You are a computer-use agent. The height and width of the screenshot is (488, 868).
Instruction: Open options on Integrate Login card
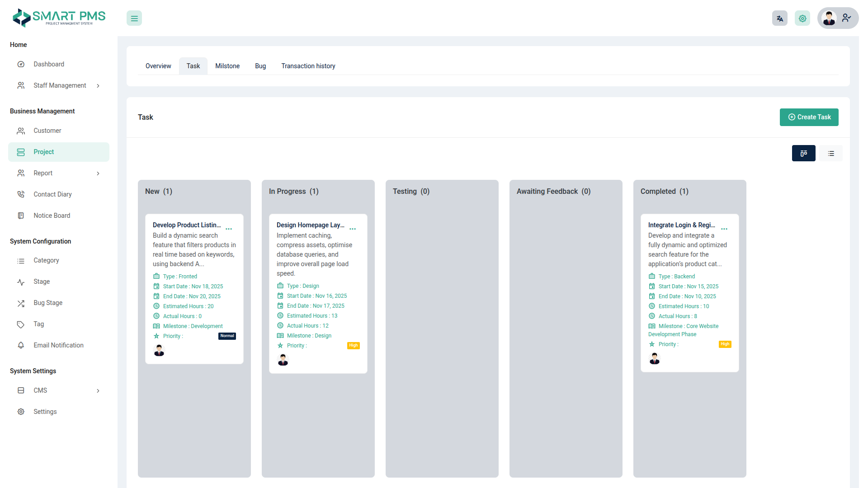point(724,229)
